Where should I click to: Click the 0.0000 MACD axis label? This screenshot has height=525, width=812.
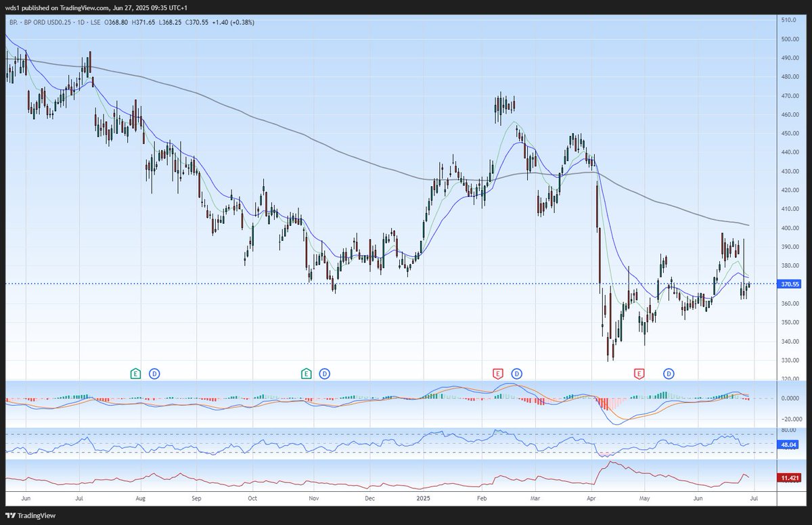[x=789, y=398]
